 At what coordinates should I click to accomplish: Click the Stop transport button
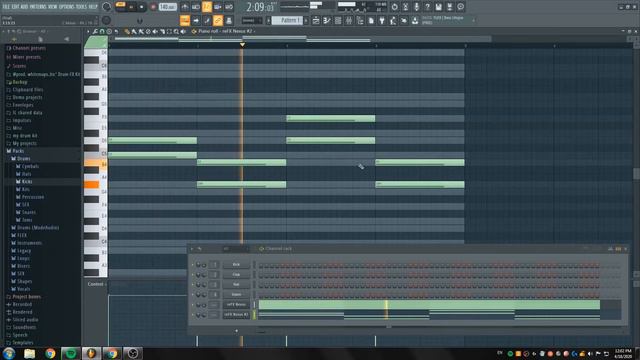point(142,7)
